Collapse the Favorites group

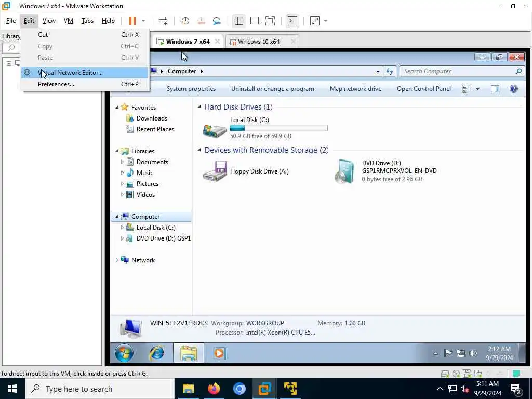tap(117, 107)
